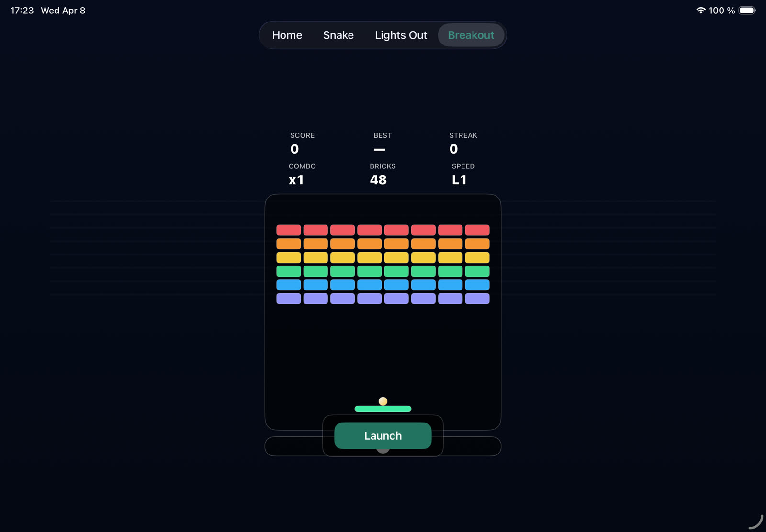This screenshot has width=766, height=532.
Task: Tap the battery icon in status bar
Action: click(746, 11)
